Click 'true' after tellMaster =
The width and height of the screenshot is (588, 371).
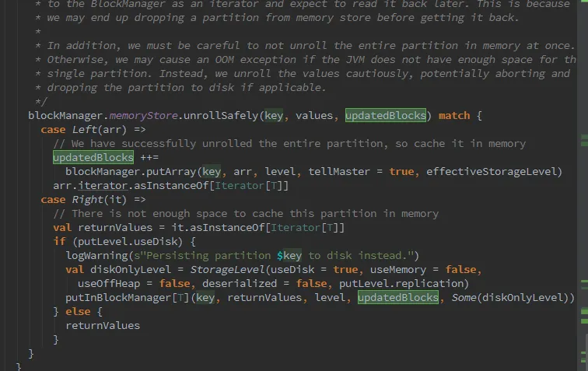point(401,171)
